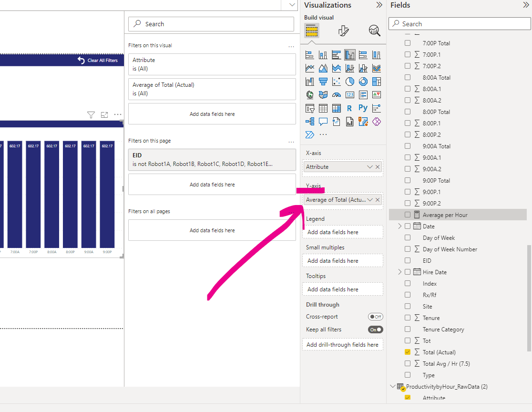Check the Tenure Category field
532x412 pixels.
click(408, 329)
